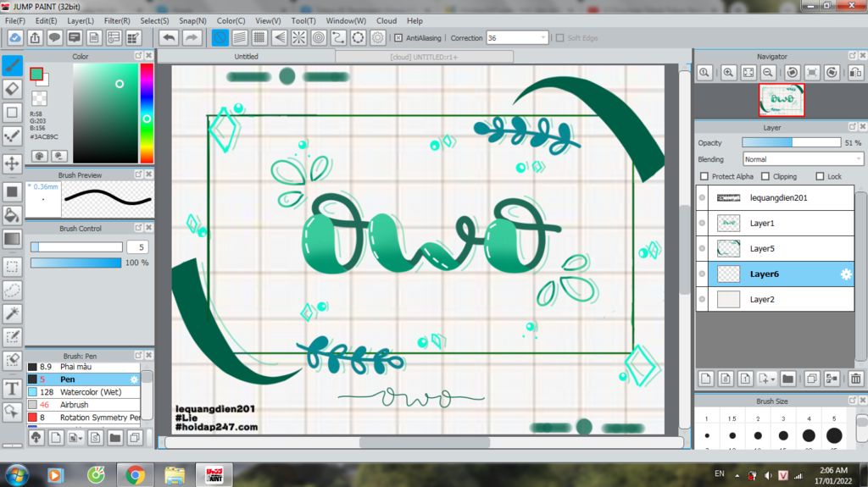Toggle the Soft Edge checkbox
Image resolution: width=868 pixels, height=487 pixels.
click(x=559, y=38)
